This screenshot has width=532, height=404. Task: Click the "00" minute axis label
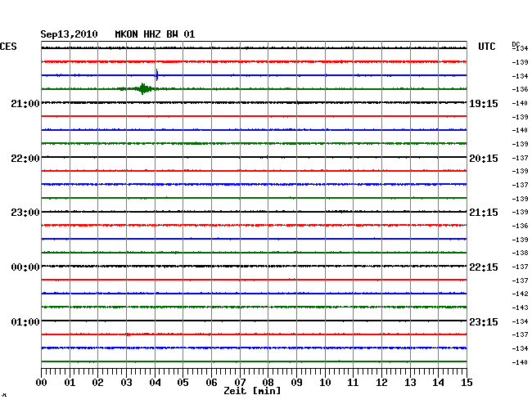pyautogui.click(x=41, y=383)
